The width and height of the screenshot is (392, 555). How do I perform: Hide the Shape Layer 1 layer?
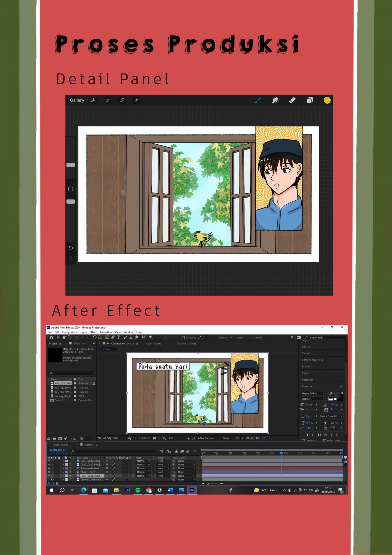tap(49, 472)
